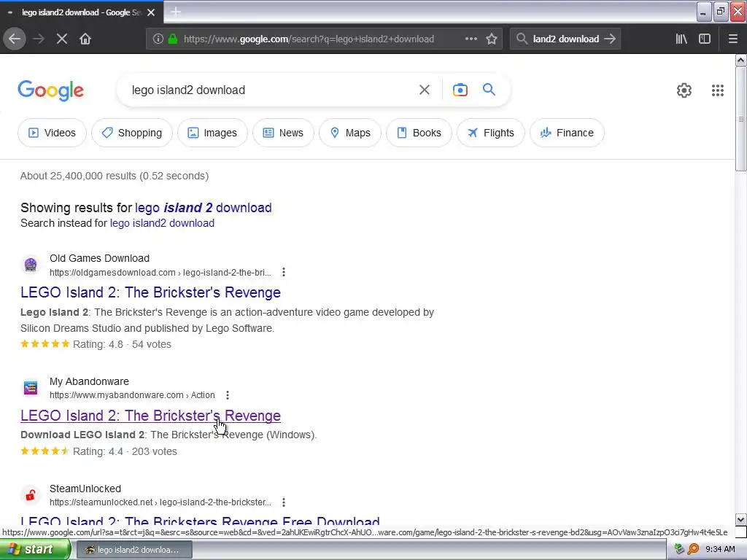747x560 pixels.
Task: Click the orange magnifier tray icon
Action: click(693, 550)
